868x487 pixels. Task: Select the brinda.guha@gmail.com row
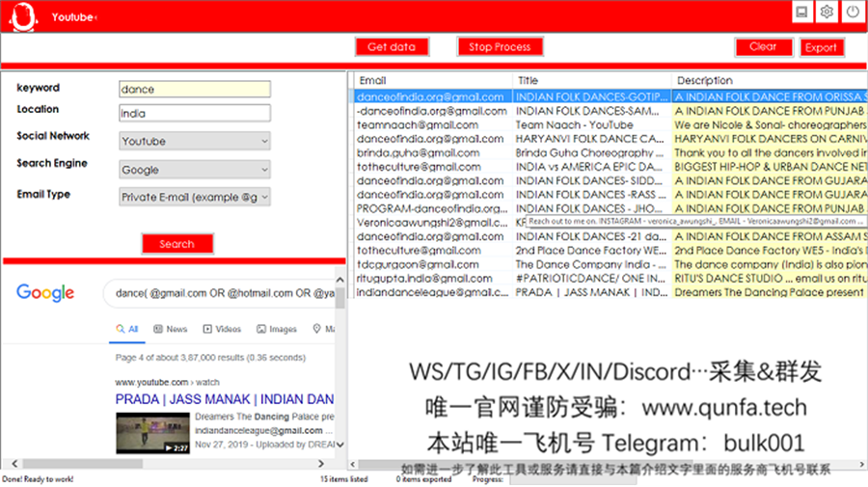pyautogui.click(x=610, y=152)
